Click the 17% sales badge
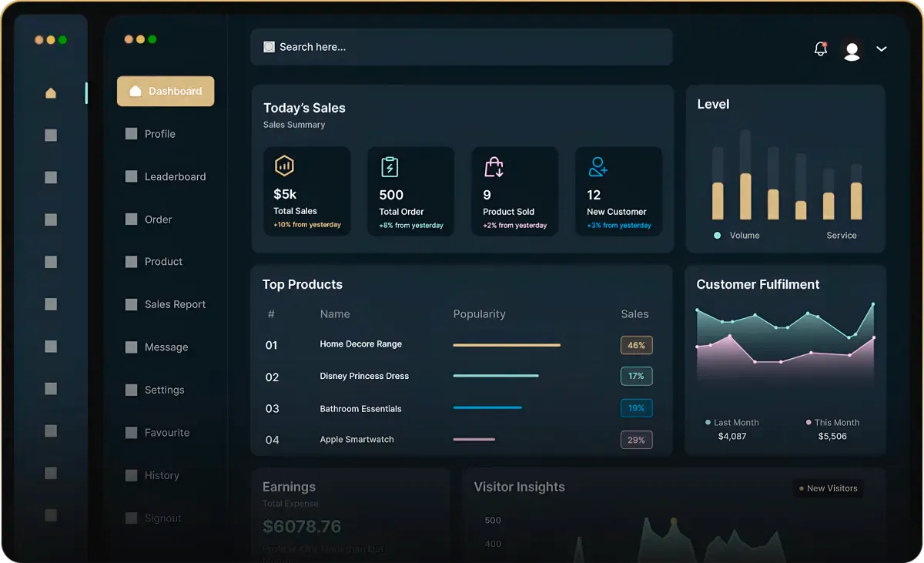This screenshot has height=563, width=924. pos(637,377)
